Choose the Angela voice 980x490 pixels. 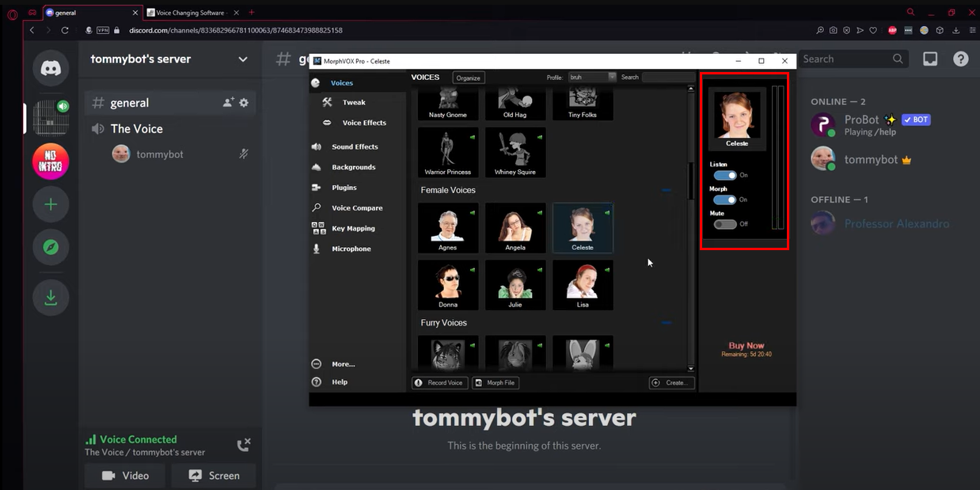click(515, 228)
